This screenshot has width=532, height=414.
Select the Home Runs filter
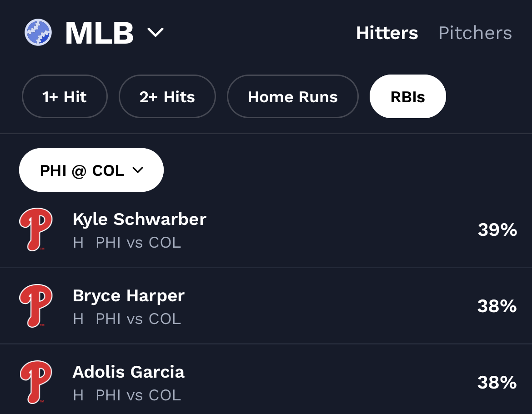(293, 96)
